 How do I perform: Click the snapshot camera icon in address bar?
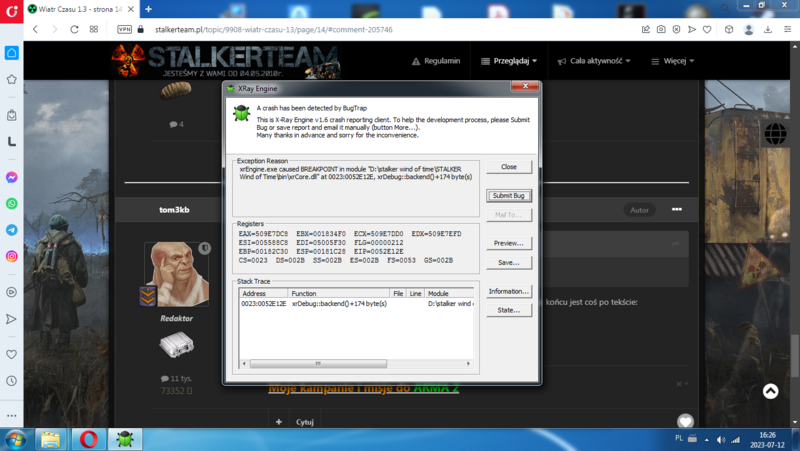(661, 30)
